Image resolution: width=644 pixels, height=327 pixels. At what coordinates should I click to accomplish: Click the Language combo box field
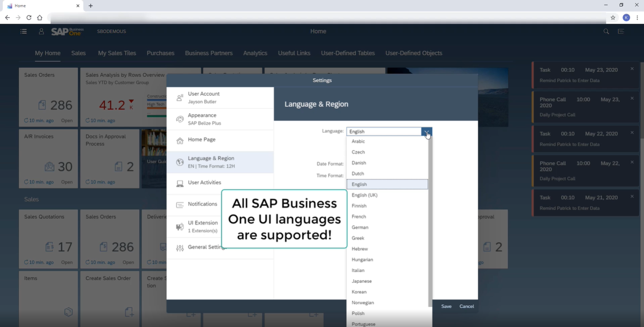384,132
